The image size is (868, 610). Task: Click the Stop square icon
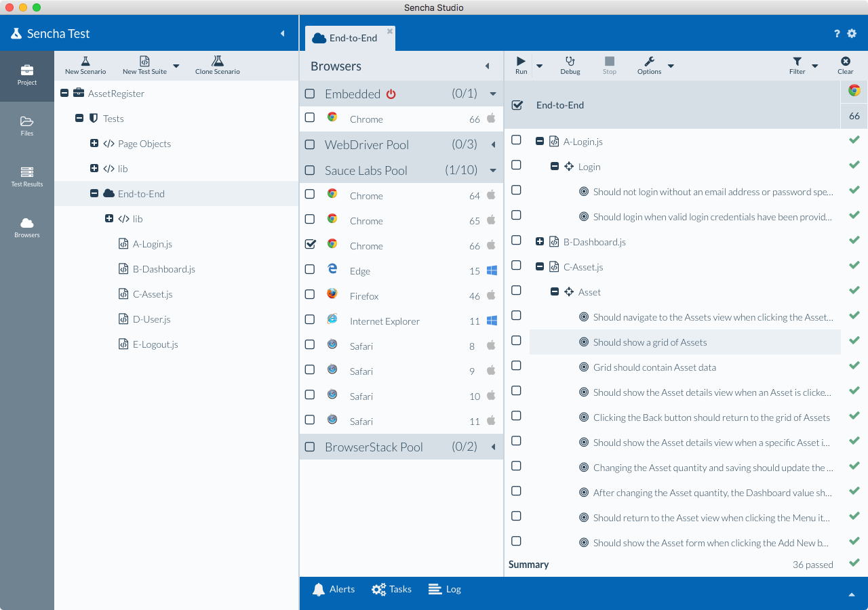point(610,61)
